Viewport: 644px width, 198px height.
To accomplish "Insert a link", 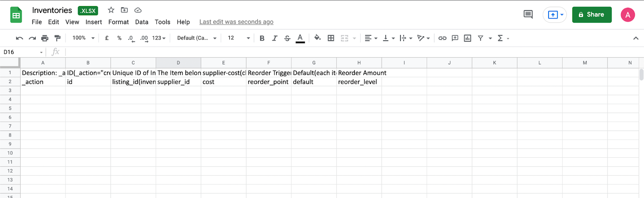I will [x=442, y=38].
